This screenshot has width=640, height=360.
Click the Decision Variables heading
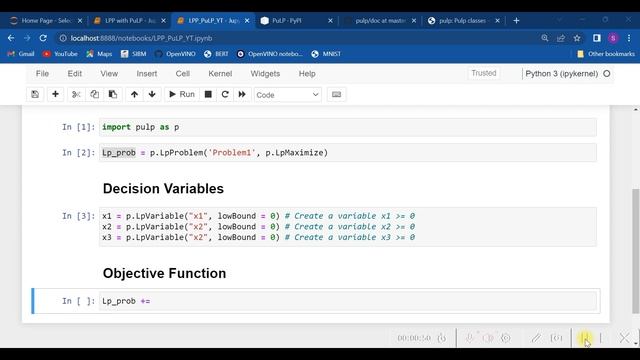(x=163, y=189)
